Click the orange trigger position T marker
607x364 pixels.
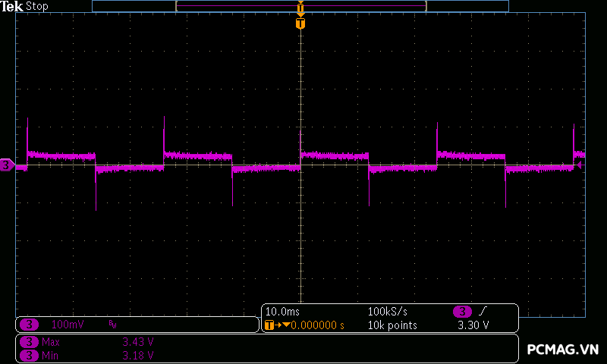tap(300, 24)
